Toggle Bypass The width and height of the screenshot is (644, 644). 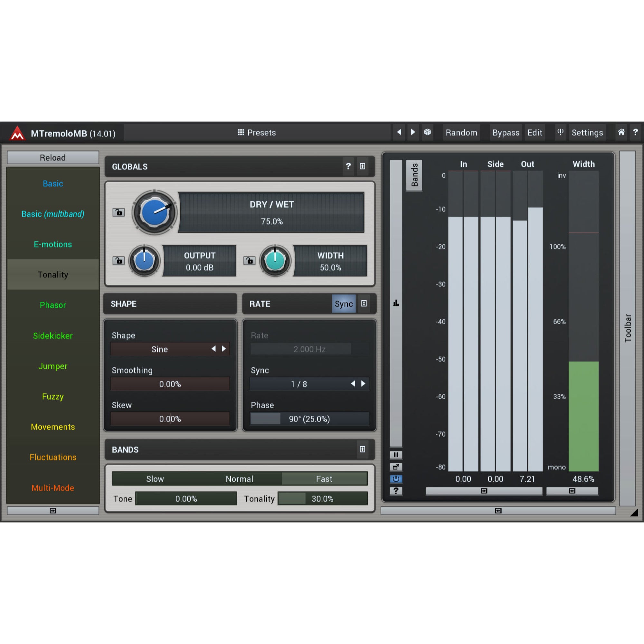tap(506, 132)
